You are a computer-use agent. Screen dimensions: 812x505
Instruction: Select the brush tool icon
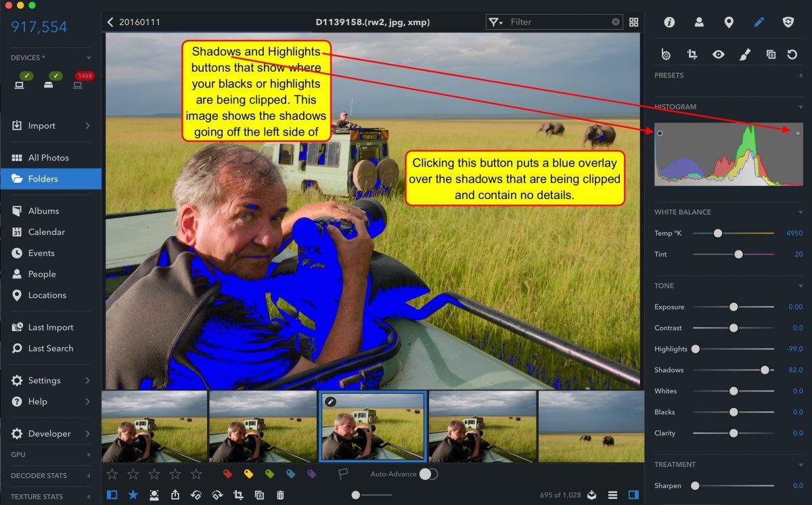tap(744, 54)
